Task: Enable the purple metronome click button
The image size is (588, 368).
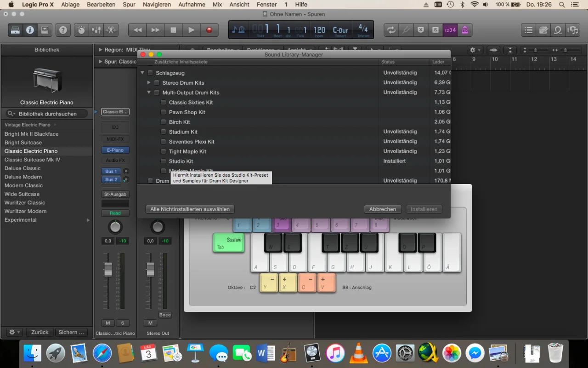Action: point(465,30)
